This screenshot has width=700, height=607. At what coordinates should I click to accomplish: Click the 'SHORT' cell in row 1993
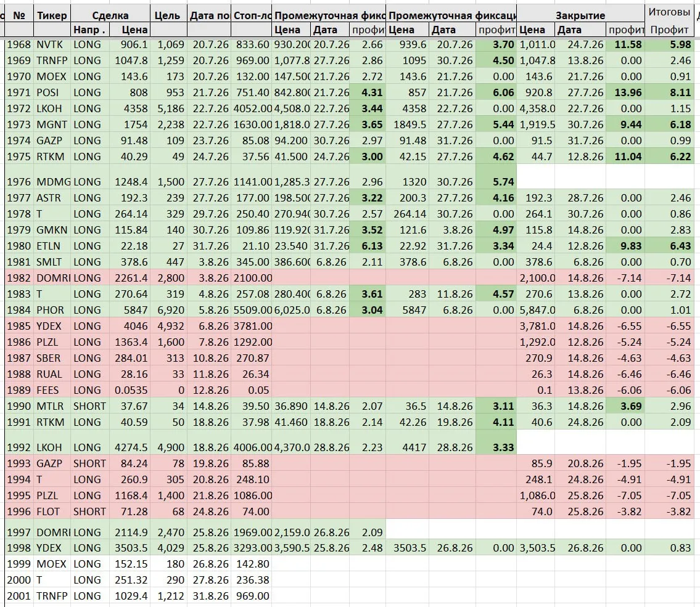[x=89, y=464]
